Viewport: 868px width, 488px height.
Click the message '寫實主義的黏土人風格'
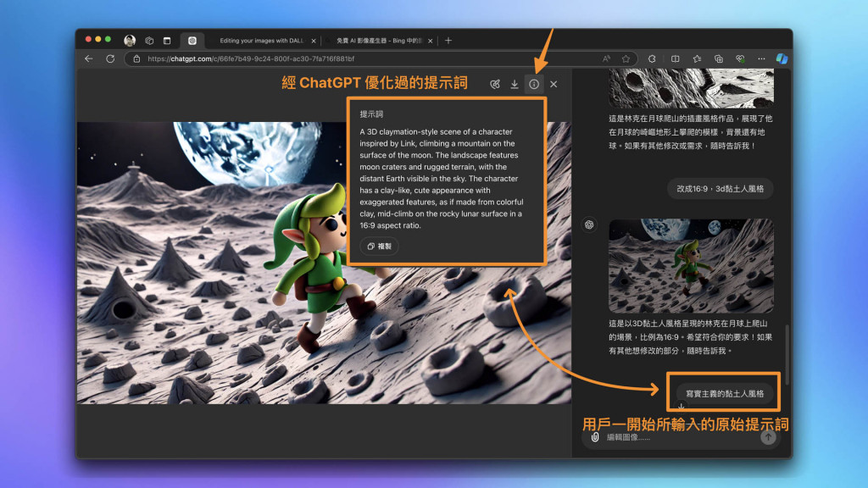coord(725,393)
